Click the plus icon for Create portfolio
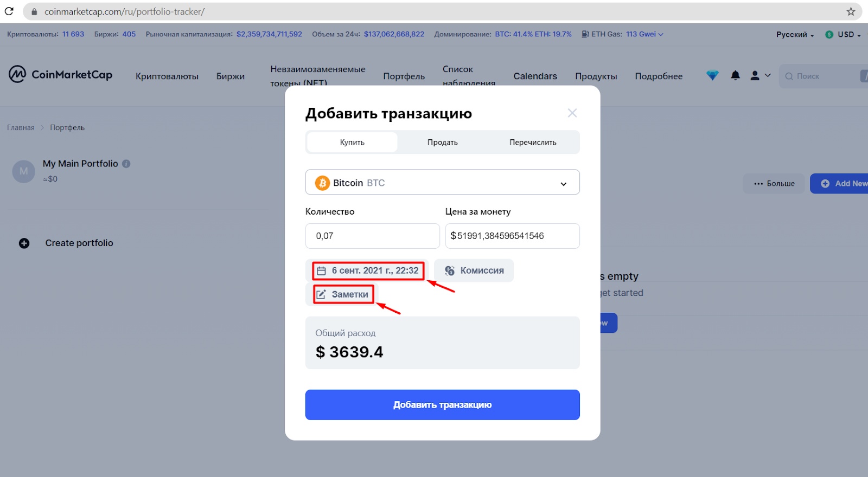 pos(24,243)
